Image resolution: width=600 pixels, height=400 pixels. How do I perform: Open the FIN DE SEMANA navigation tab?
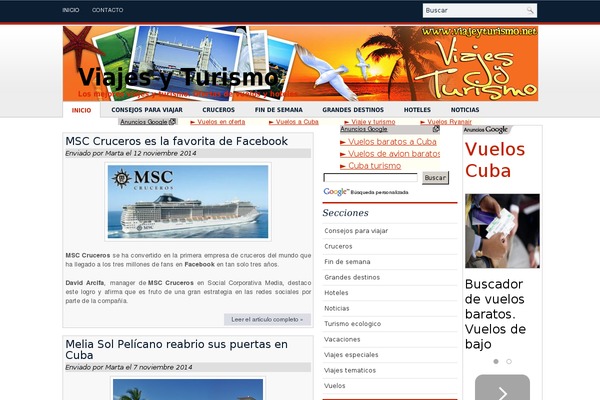click(279, 110)
